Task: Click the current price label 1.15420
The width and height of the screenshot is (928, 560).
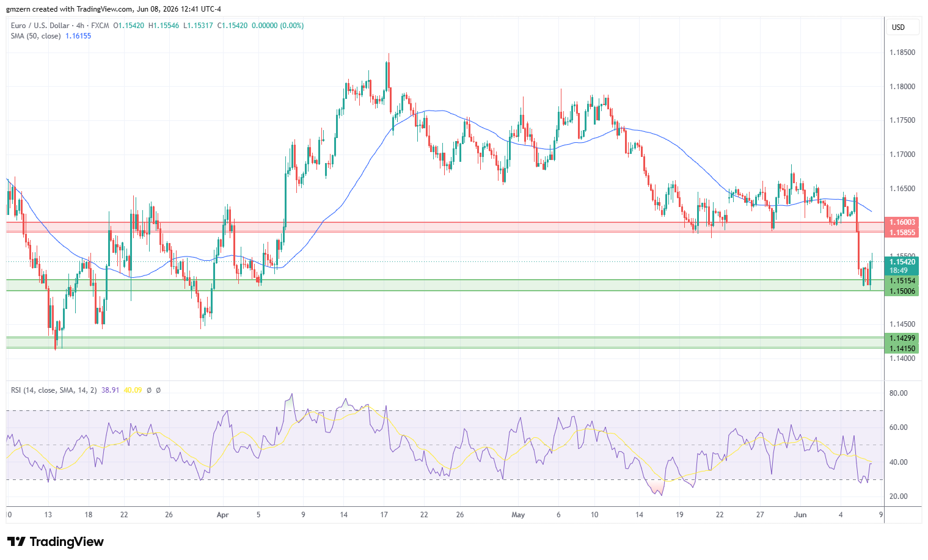Action: (x=902, y=262)
